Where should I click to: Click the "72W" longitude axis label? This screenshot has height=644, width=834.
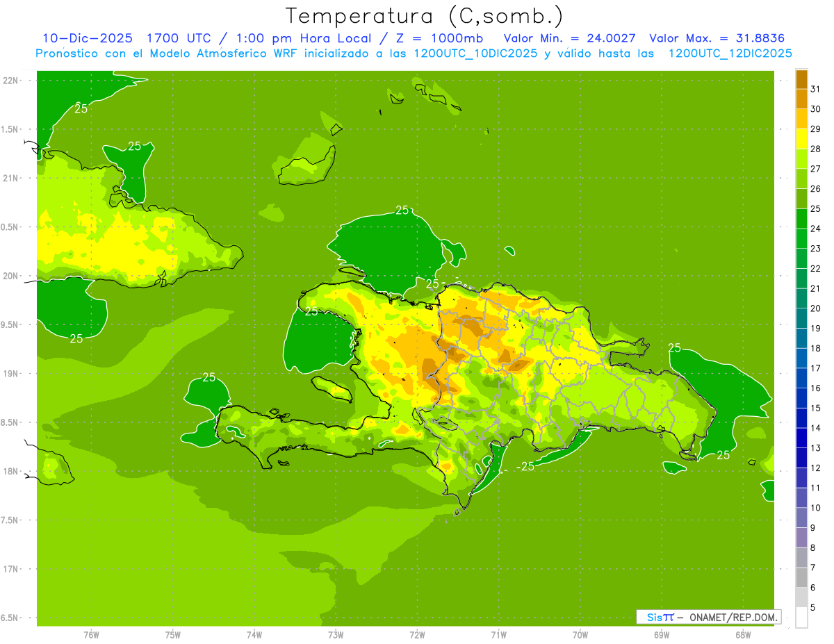point(417,635)
